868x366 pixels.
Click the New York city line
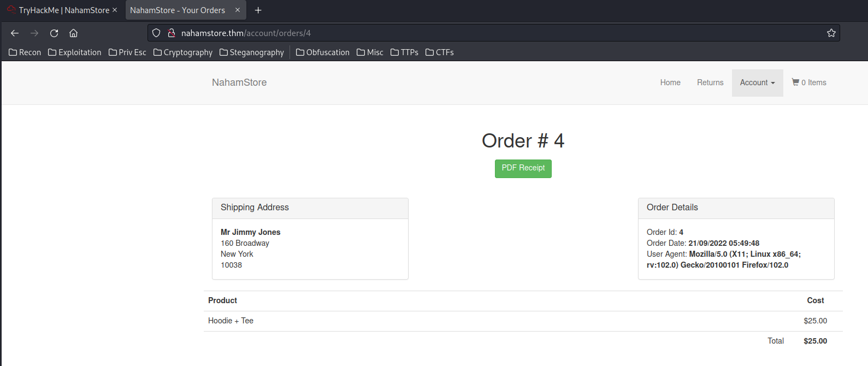[x=237, y=254]
